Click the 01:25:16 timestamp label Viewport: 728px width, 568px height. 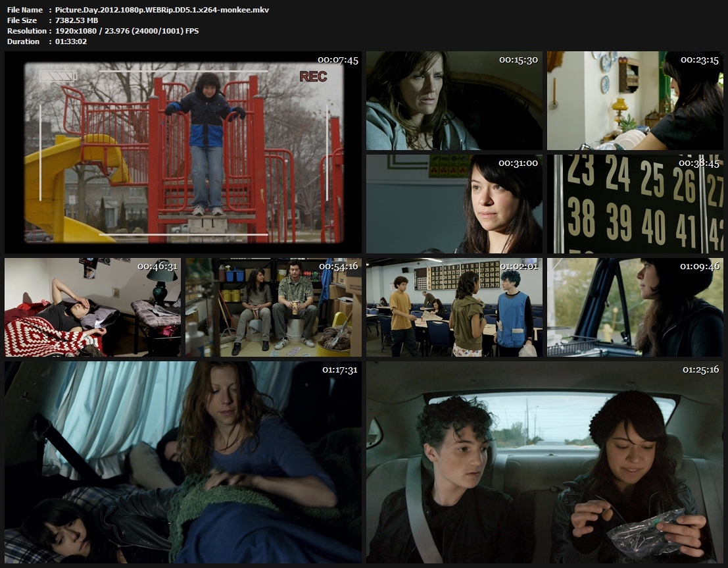point(700,370)
